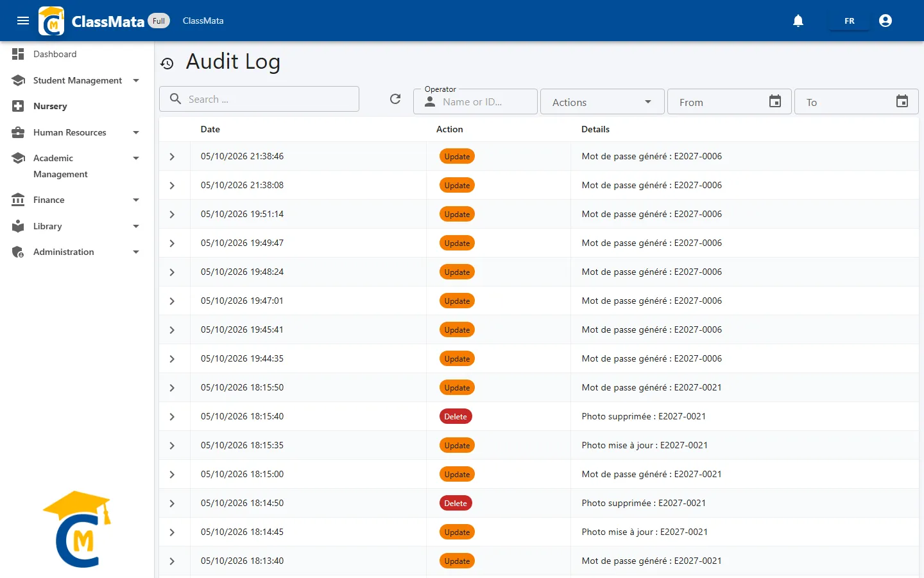924x578 pixels.
Task: Select 'Photo supprimée : E2027-0021' at 18:15:40
Action: coord(644,416)
